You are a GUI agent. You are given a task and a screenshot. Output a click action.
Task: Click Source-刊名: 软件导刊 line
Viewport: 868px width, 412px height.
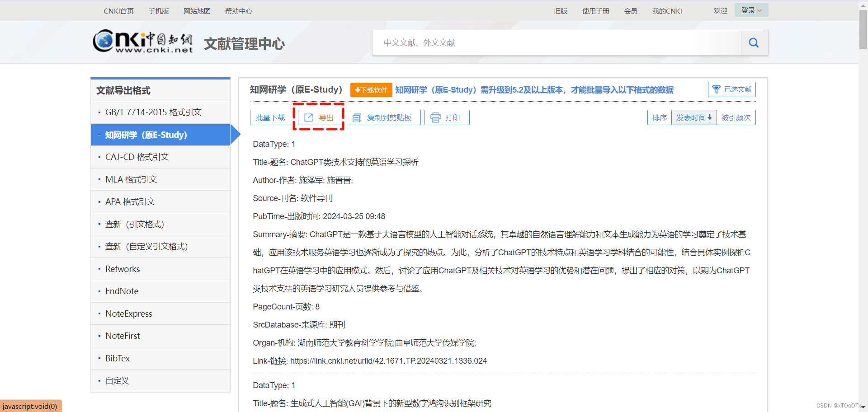(292, 198)
